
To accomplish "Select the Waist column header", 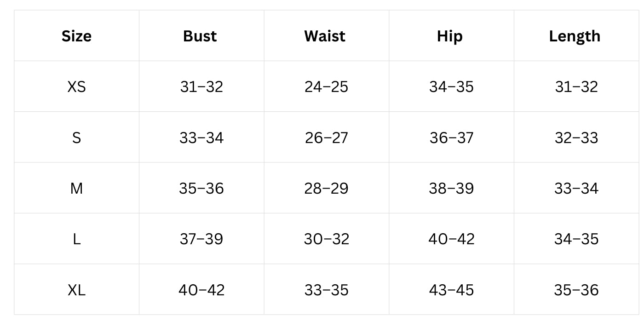I will click(x=325, y=36).
